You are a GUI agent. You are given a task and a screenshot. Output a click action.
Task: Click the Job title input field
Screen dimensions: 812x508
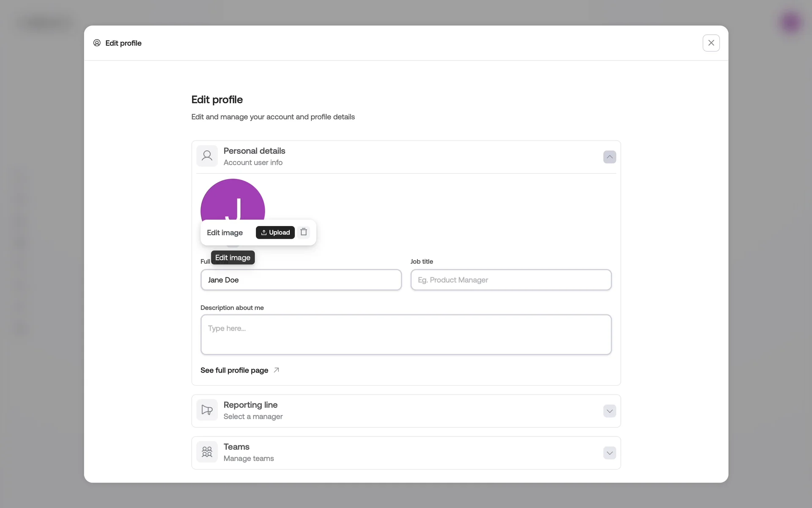pos(510,280)
